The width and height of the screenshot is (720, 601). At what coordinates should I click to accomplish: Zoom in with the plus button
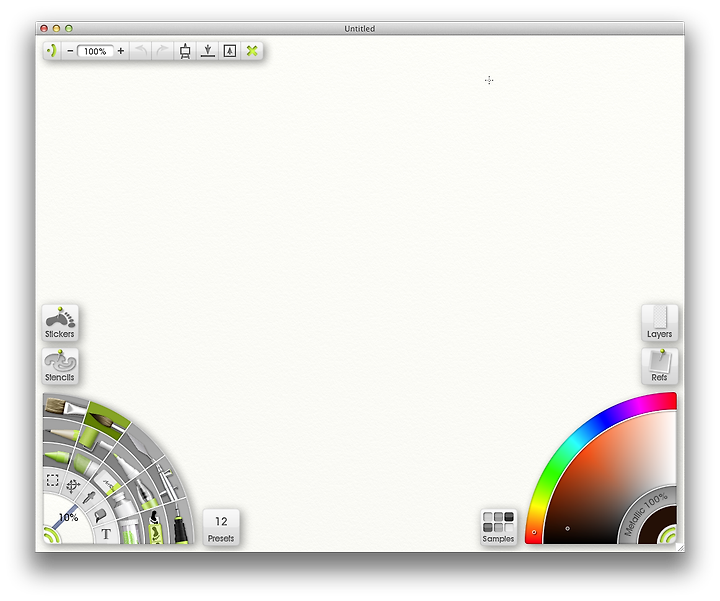click(121, 51)
